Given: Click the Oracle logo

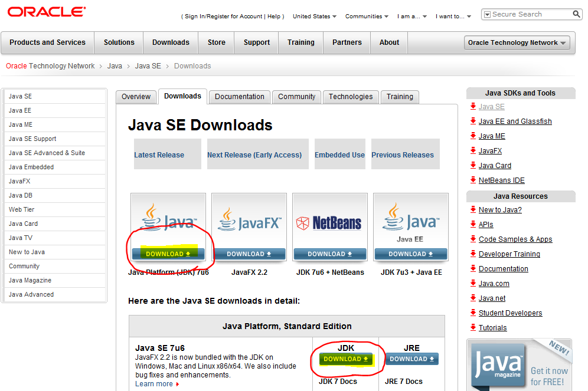Looking at the screenshot, I should tap(47, 12).
